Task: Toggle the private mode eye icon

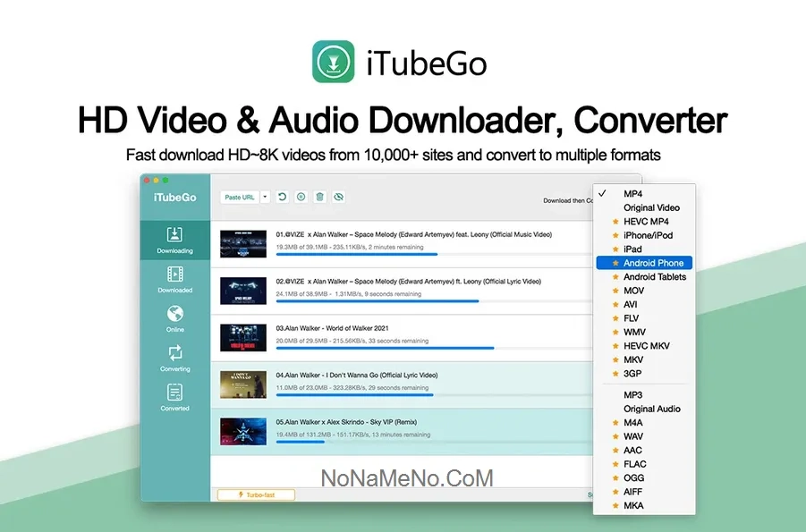Action: click(x=338, y=197)
